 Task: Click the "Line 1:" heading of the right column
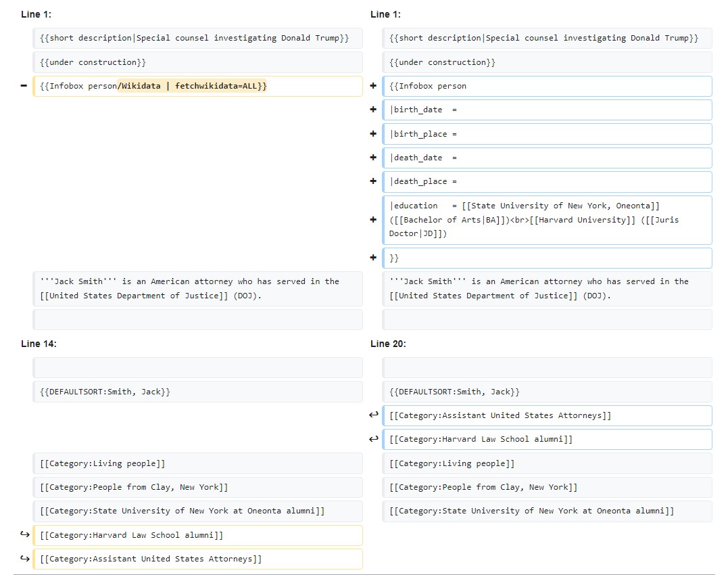point(386,14)
